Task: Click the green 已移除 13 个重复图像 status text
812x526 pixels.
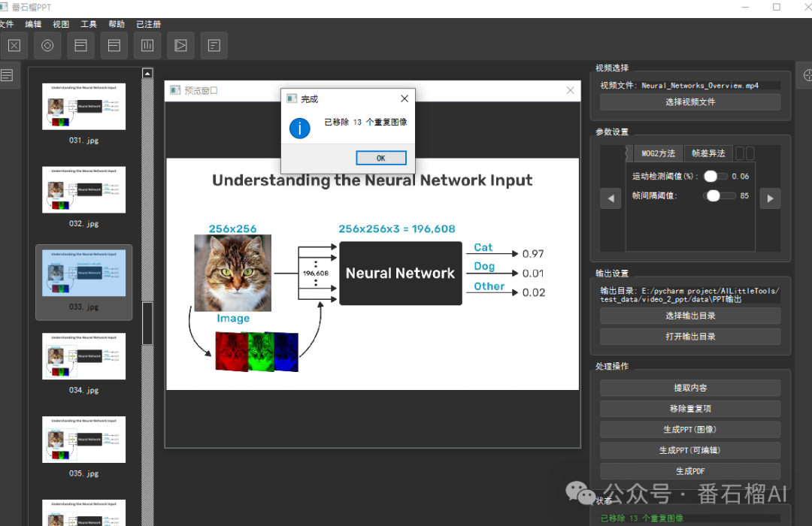Action: pyautogui.click(x=641, y=518)
